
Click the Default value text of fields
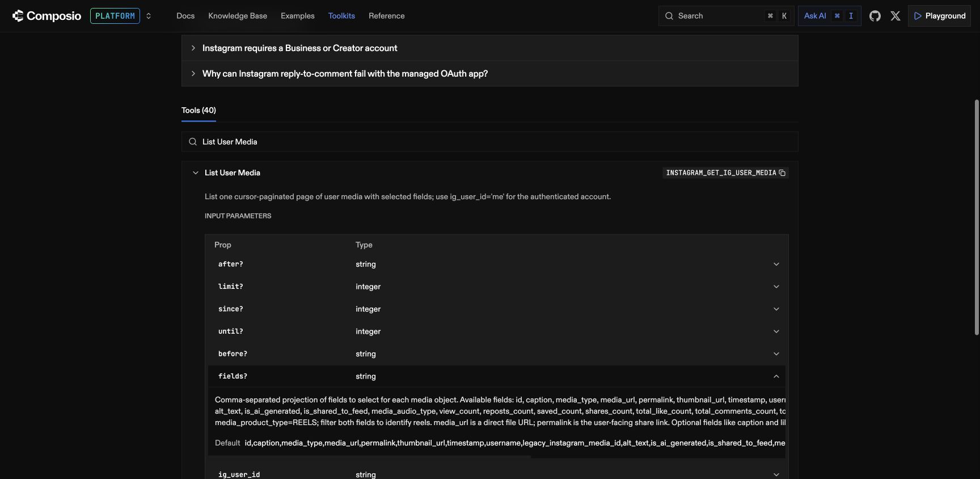coord(515,443)
